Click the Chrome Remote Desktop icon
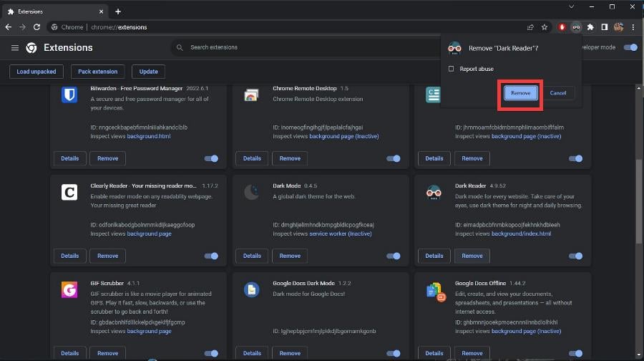This screenshot has width=644, height=361. click(251, 95)
